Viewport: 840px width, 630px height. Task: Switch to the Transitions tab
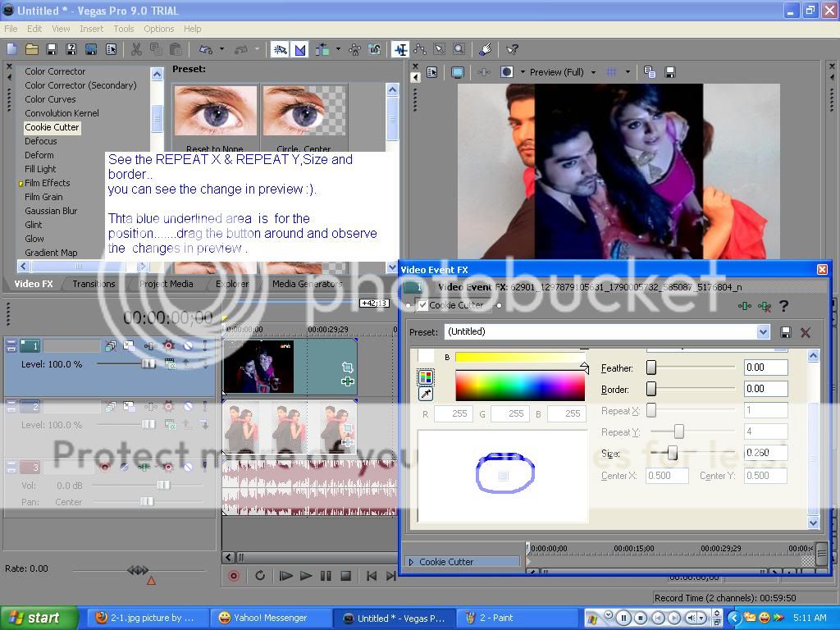click(x=94, y=284)
